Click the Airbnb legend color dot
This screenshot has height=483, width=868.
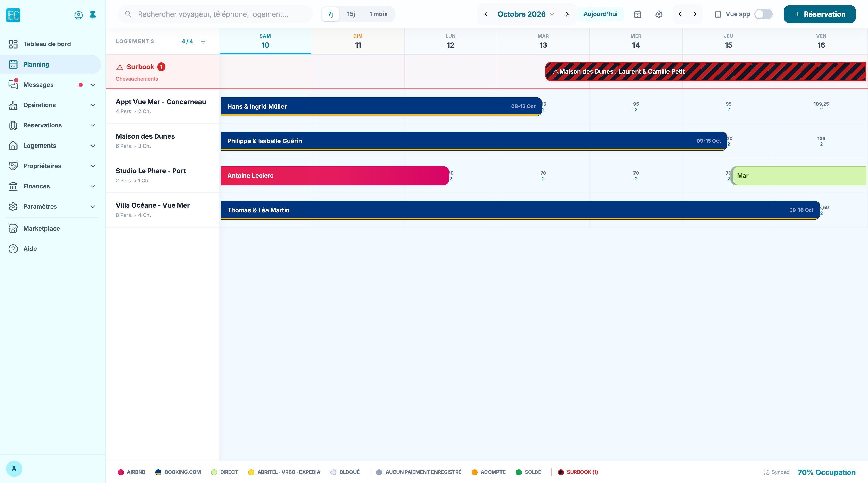[x=121, y=472]
